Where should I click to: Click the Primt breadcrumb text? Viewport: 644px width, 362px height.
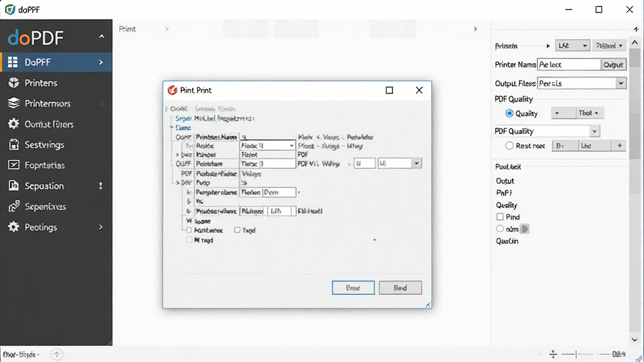(127, 29)
